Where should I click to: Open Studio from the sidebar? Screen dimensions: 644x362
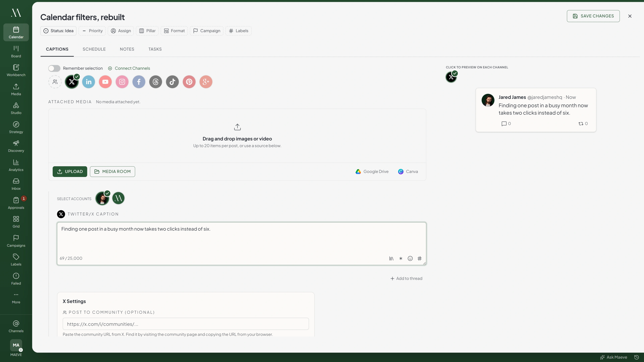click(16, 108)
